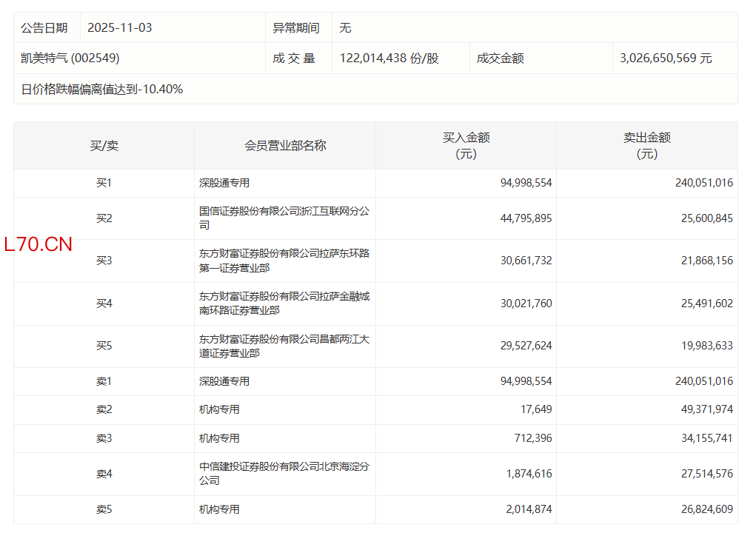Click the 卖出金额 (元) column header
The width and height of the screenshot is (756, 533).
[646, 146]
